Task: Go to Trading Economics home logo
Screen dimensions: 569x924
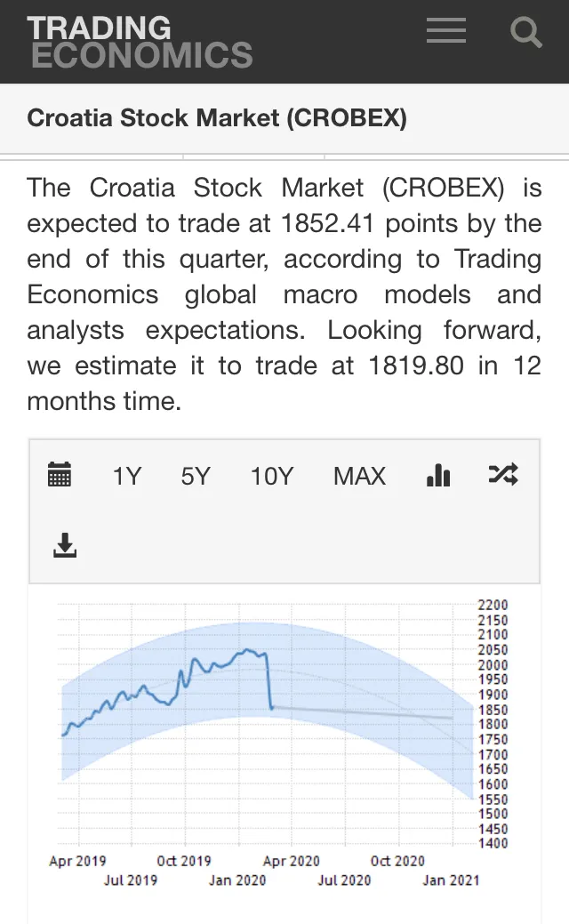Action: coord(140,42)
